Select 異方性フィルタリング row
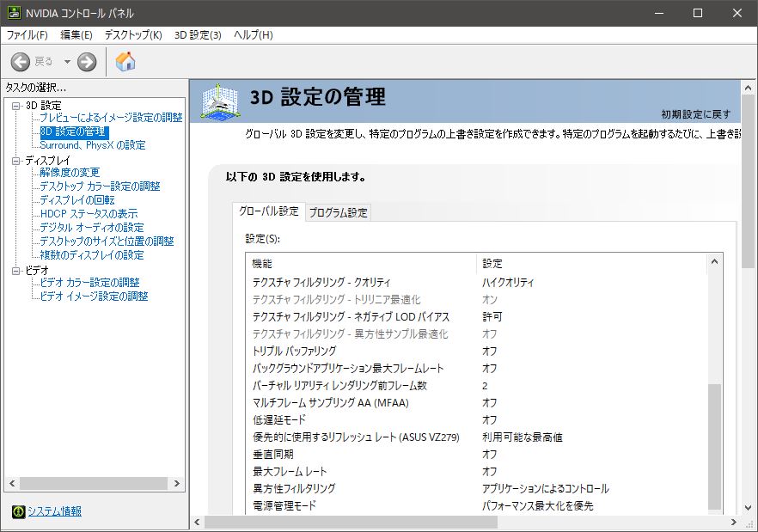Viewport: 758px width, 532px height. pyautogui.click(x=476, y=489)
